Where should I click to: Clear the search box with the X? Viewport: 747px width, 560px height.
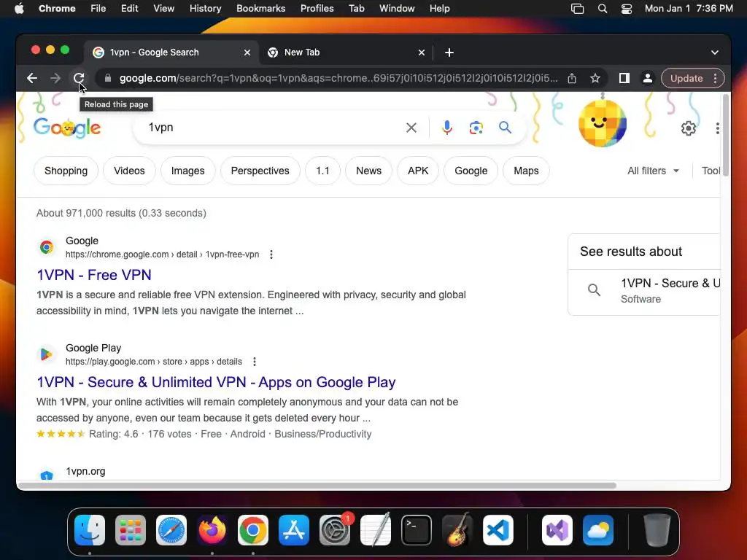pos(411,127)
